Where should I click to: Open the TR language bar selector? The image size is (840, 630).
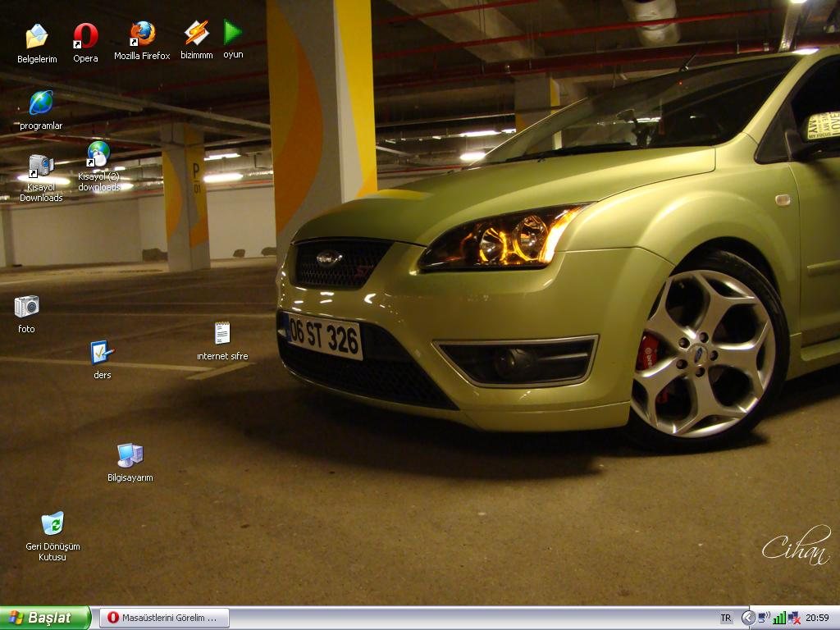726,618
